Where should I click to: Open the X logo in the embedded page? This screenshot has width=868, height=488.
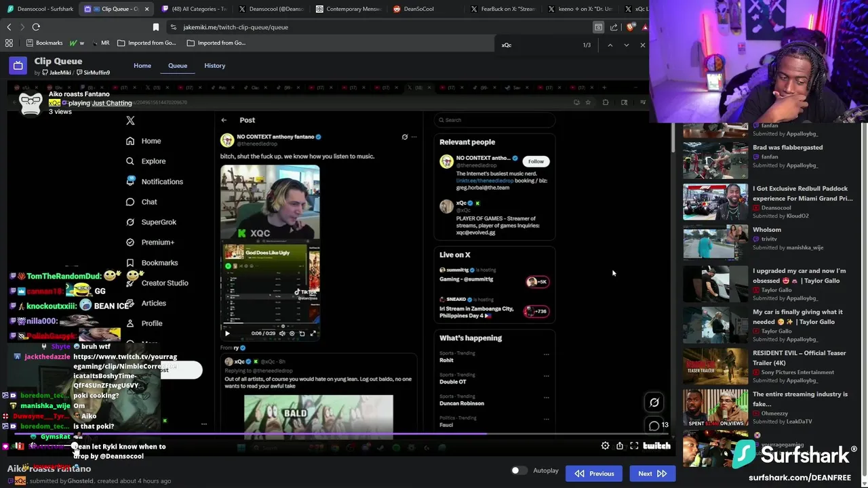pos(130,121)
